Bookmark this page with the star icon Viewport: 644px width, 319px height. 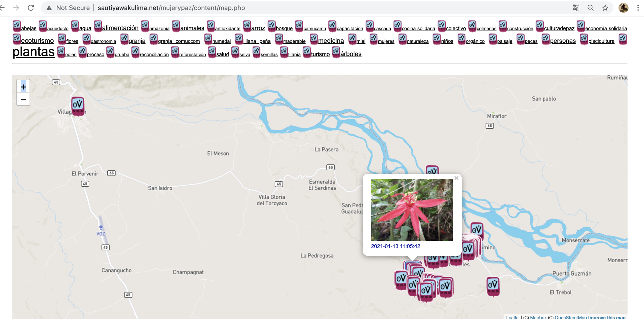coord(605,8)
